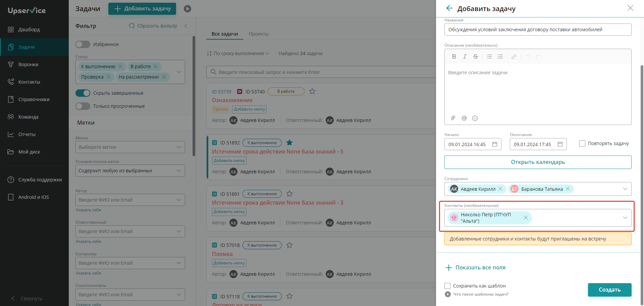Remove На рассмотрении status filter

pos(164,77)
